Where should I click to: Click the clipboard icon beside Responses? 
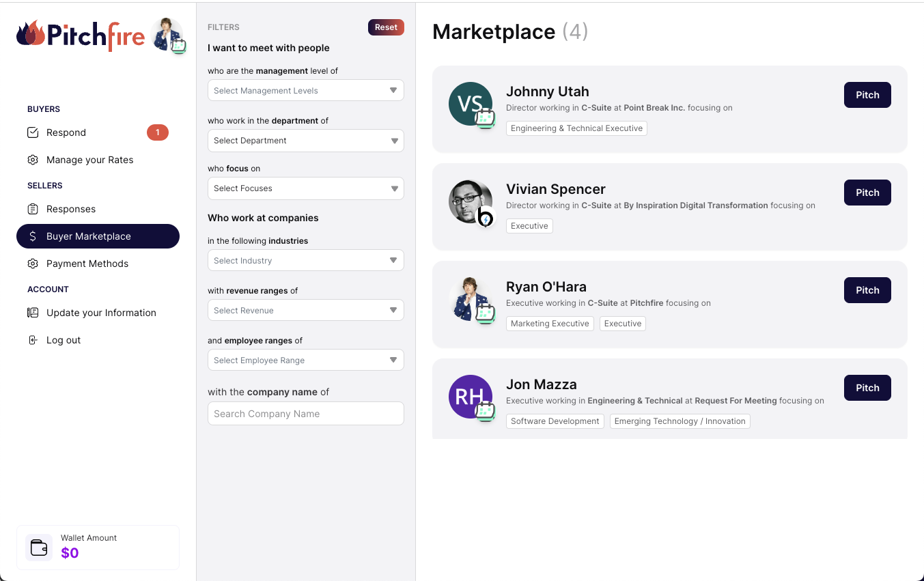tap(33, 209)
